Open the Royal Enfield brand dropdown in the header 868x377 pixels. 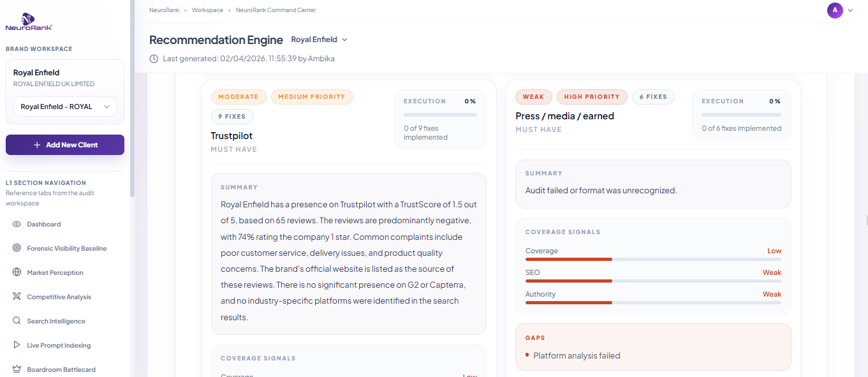(319, 40)
